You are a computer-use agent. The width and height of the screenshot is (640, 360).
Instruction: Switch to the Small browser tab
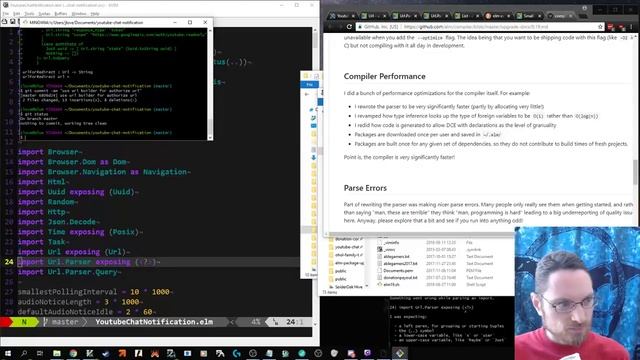(x=529, y=16)
